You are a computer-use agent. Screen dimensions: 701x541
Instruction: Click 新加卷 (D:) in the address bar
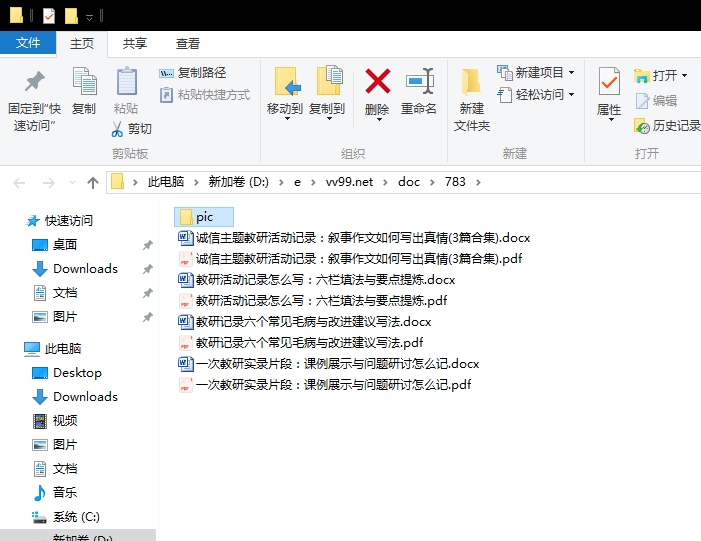238,182
